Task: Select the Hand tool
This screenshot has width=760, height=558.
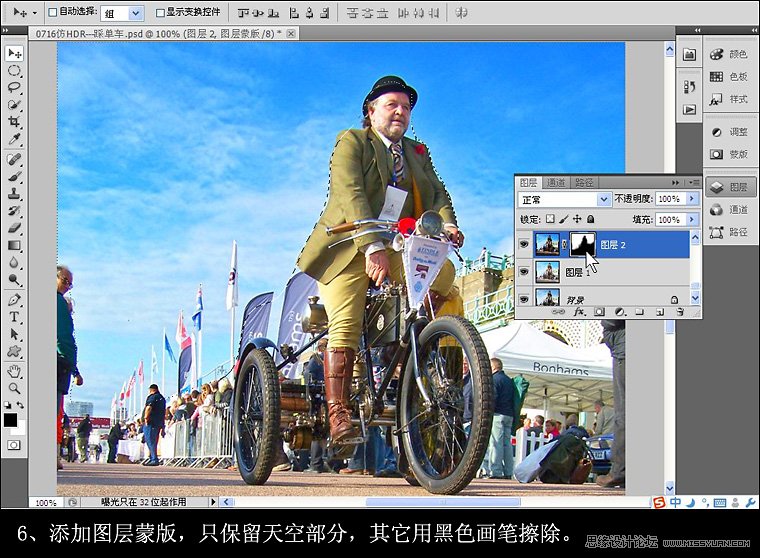Action: (x=14, y=371)
